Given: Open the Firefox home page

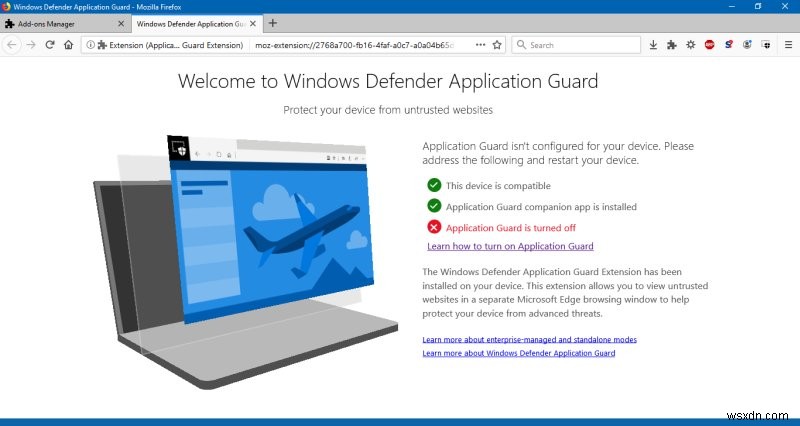Looking at the screenshot, I should pos(68,45).
